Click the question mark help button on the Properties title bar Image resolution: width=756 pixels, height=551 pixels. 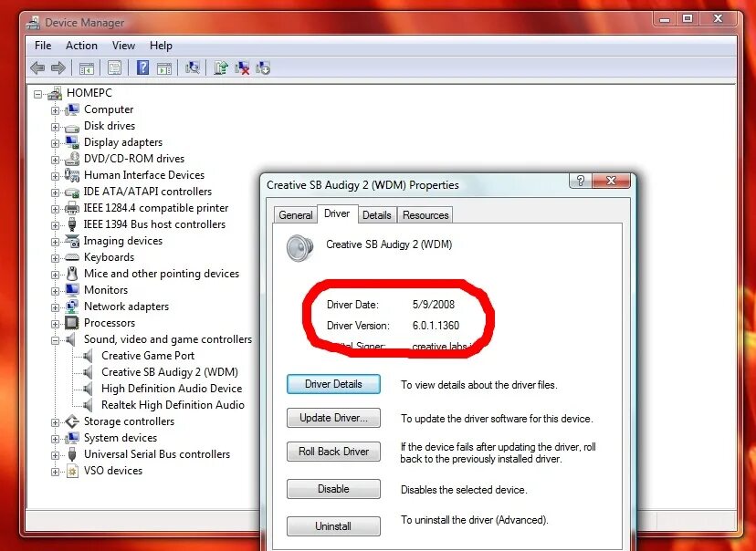pos(581,181)
